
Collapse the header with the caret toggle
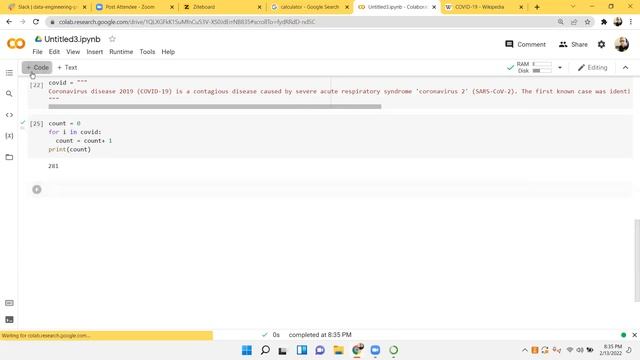tap(625, 67)
